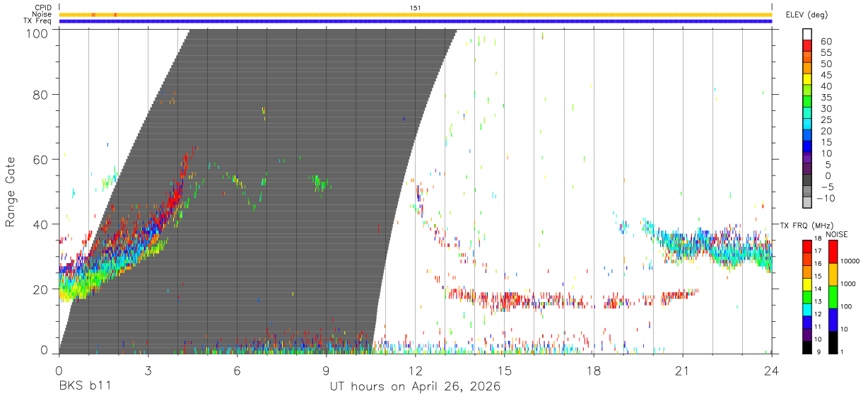Click the Noise strip label at top left
Viewport: 868px width, 401px height.
(x=42, y=14)
